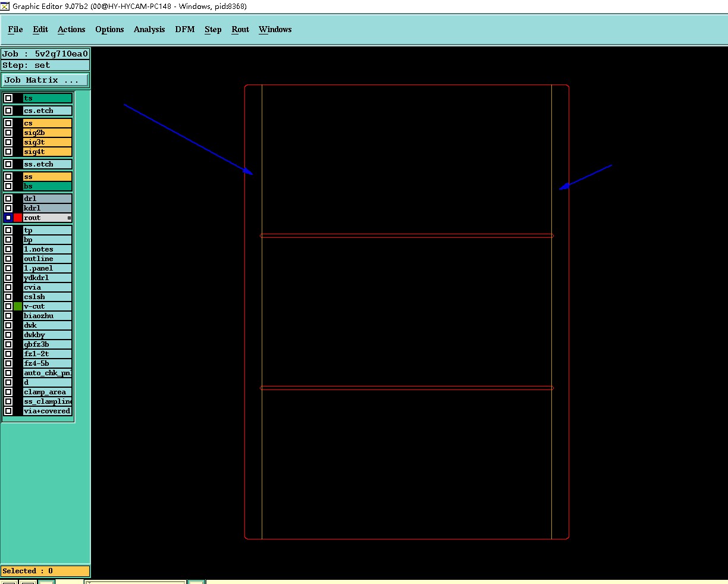This screenshot has height=584, width=728.
Task: Click the Graphic Editor title bar icon
Action: tap(5, 7)
